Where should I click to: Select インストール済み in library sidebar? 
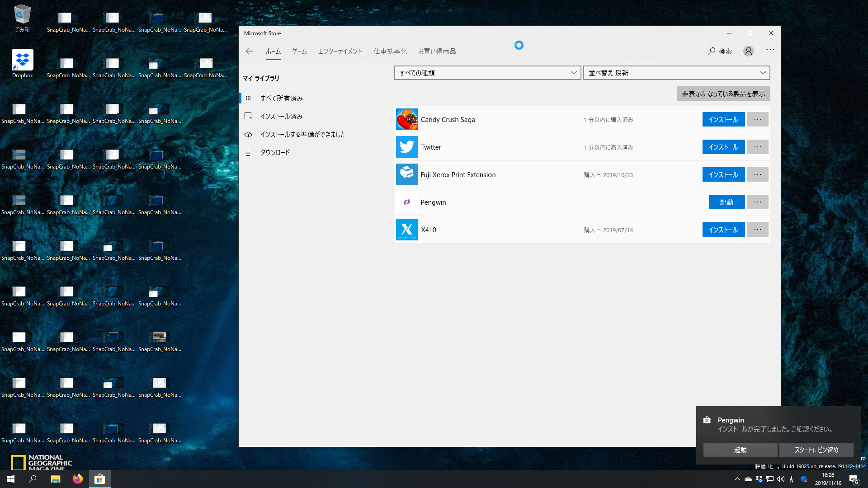pos(281,116)
